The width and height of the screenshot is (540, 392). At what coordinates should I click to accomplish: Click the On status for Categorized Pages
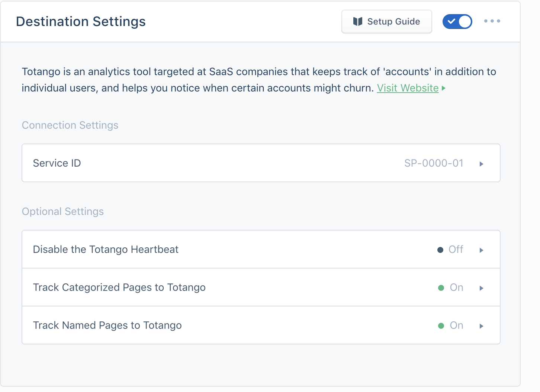pos(451,287)
